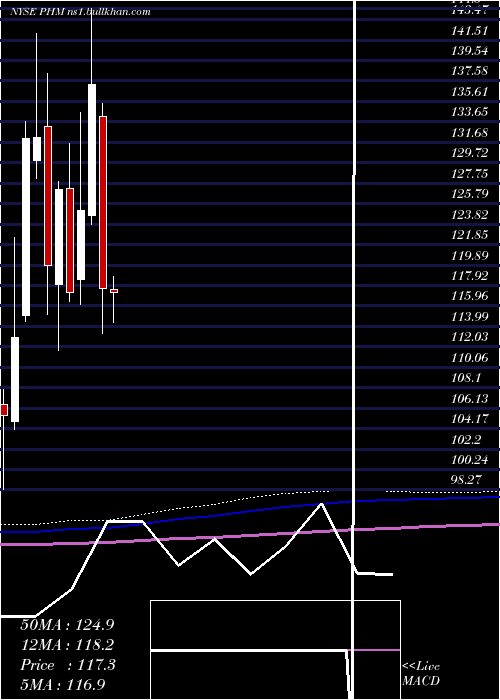The width and height of the screenshot is (500, 700).
Task: Click the 141.51 price axis label
Action: pyautogui.click(x=470, y=31)
